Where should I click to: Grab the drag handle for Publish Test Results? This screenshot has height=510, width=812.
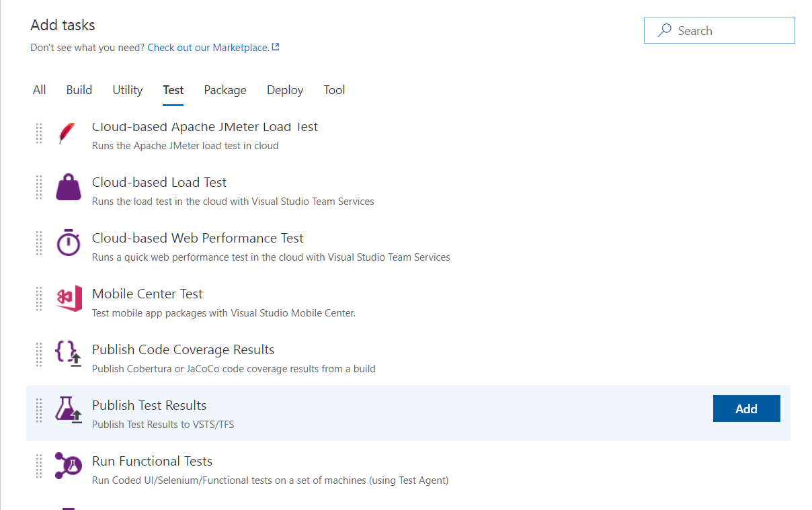39,410
